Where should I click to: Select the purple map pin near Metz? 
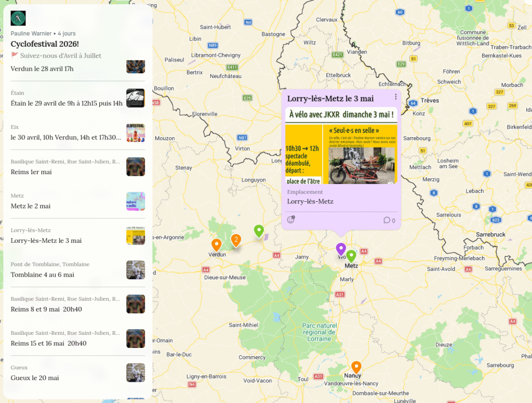tap(341, 249)
